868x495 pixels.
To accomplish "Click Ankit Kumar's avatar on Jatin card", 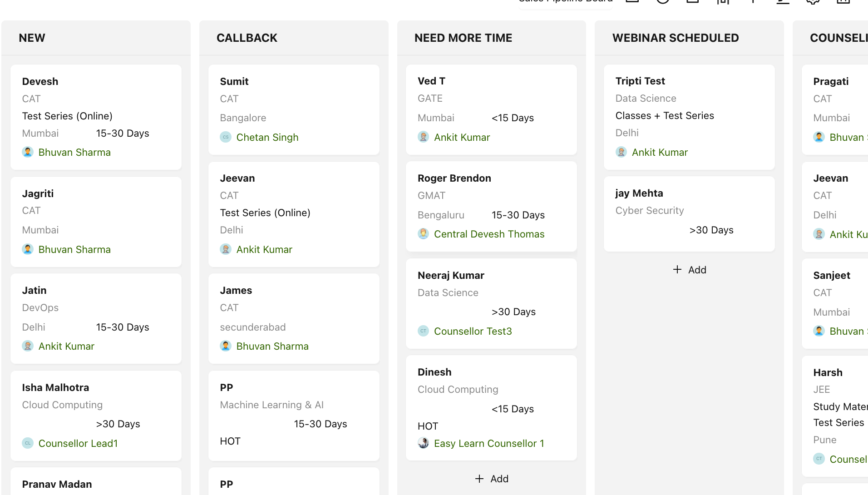I will point(28,346).
